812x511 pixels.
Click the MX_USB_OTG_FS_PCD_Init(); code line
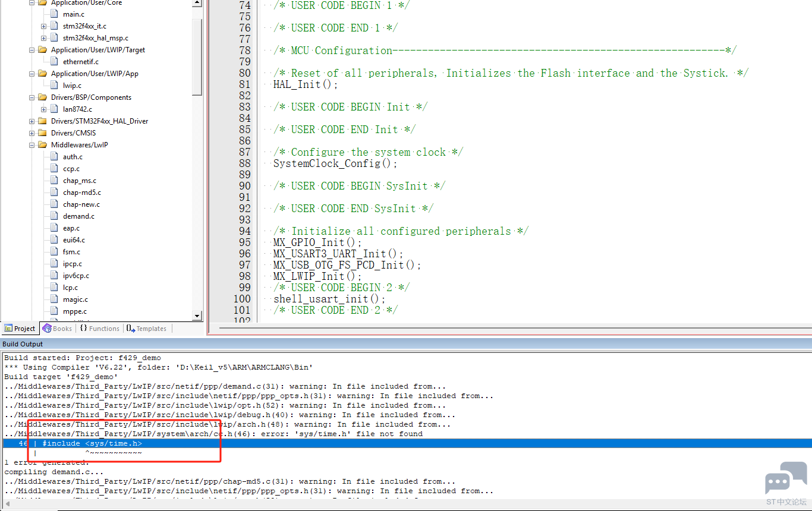pos(347,265)
